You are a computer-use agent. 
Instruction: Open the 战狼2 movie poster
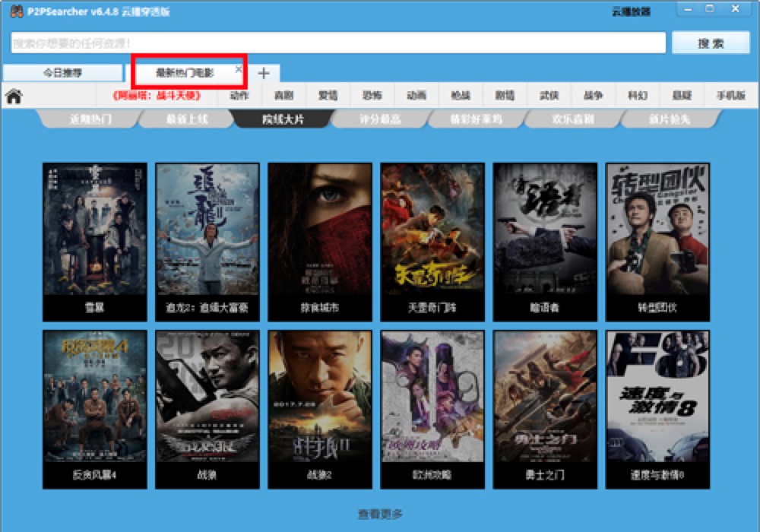click(x=320, y=410)
